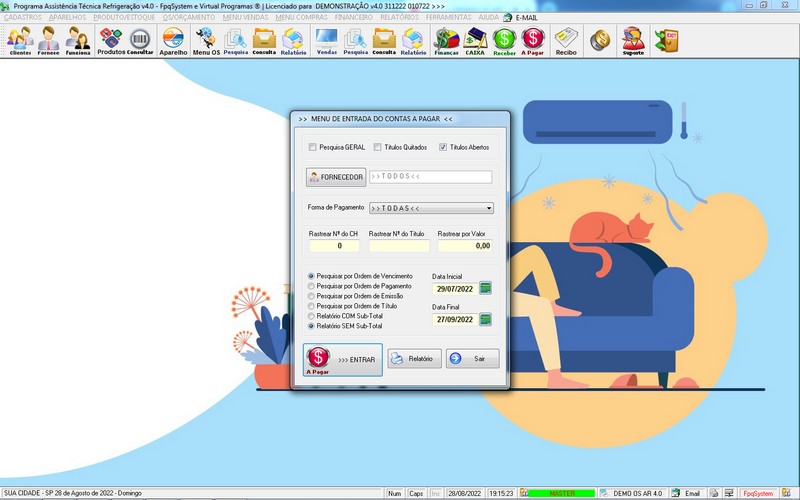Viewport: 800px width, 500px height.
Task: Open the Aparelho toolbar icon
Action: click(x=173, y=40)
